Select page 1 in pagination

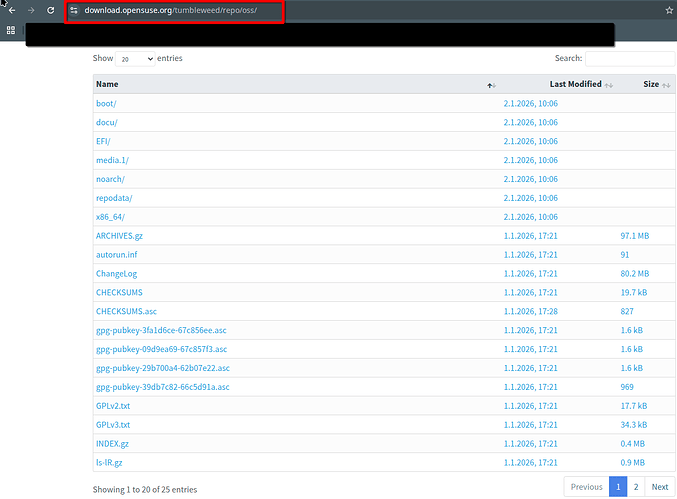(x=617, y=487)
